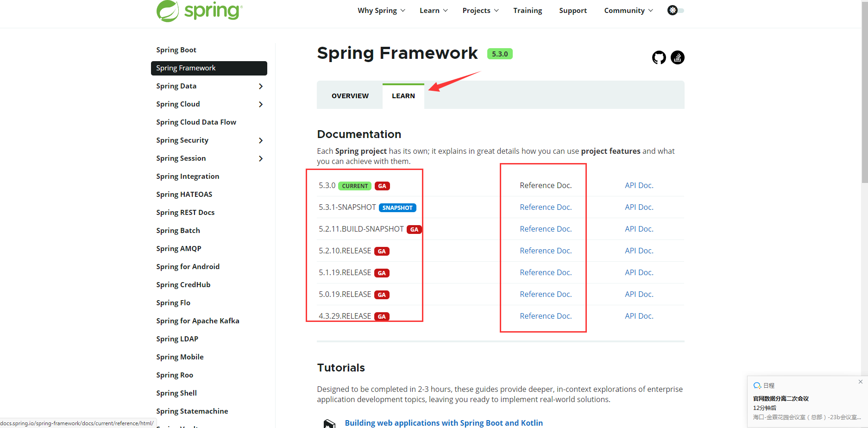Open Reference Doc. for 5.1.19.RELEASE
Viewport: 868px width, 428px height.
(x=546, y=272)
